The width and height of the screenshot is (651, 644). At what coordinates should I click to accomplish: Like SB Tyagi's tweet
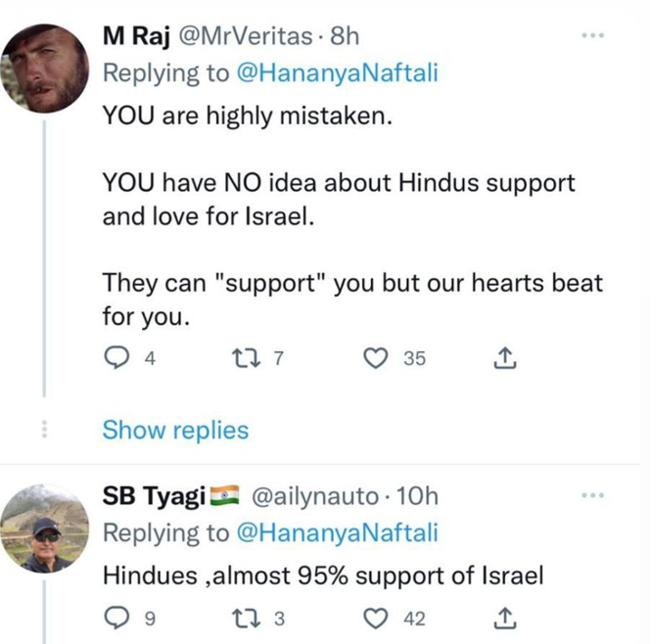pyautogui.click(x=376, y=618)
